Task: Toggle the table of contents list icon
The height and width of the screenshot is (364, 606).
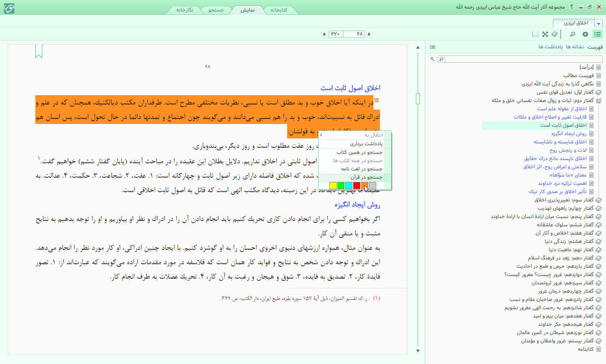Action: coord(598,34)
